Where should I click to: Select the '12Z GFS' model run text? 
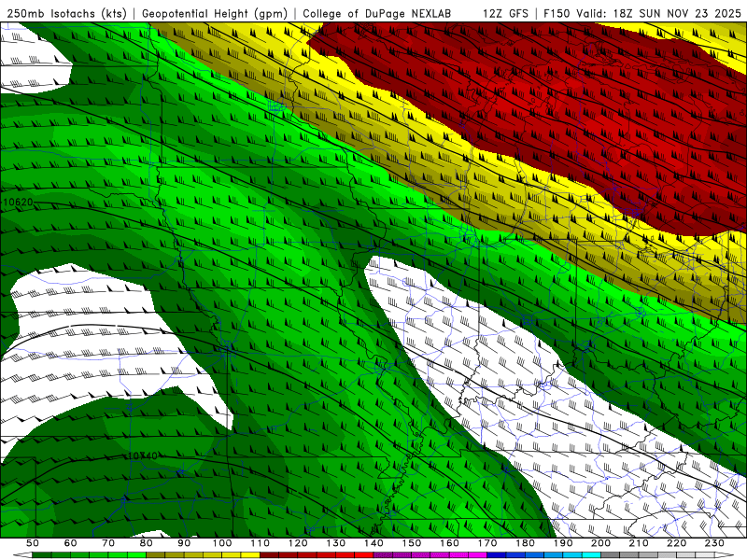505,13
